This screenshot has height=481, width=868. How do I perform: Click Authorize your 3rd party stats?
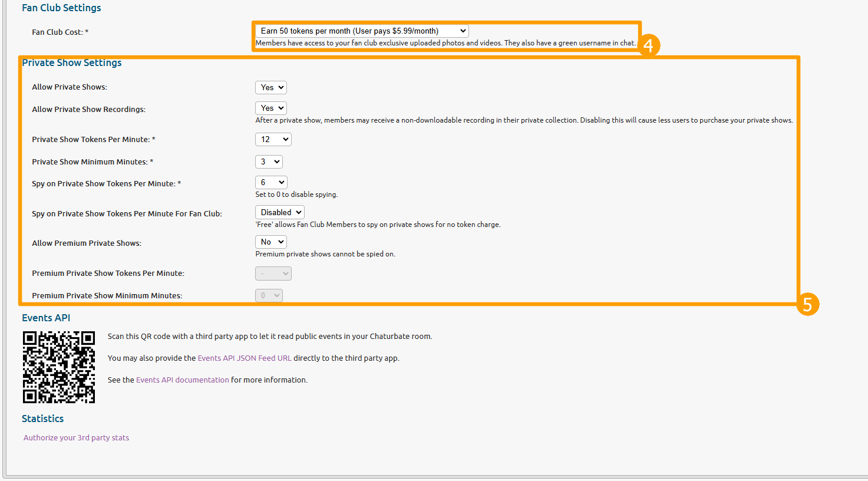coord(76,438)
